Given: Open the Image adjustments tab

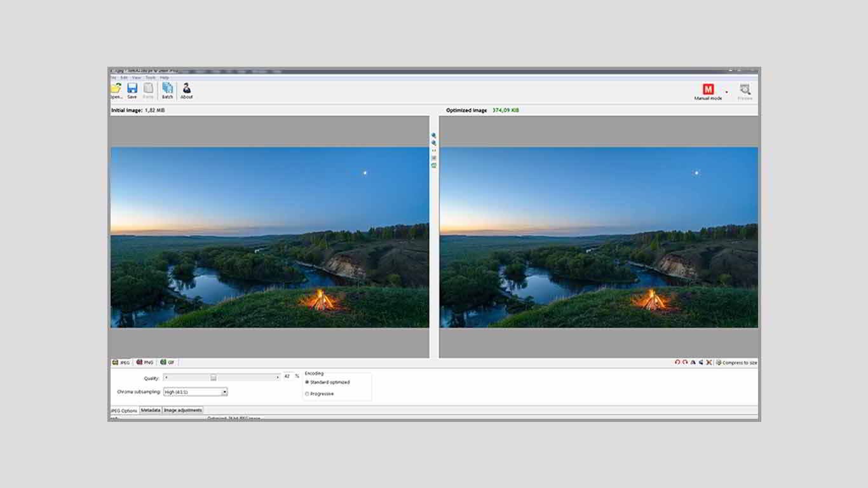Looking at the screenshot, I should 183,410.
